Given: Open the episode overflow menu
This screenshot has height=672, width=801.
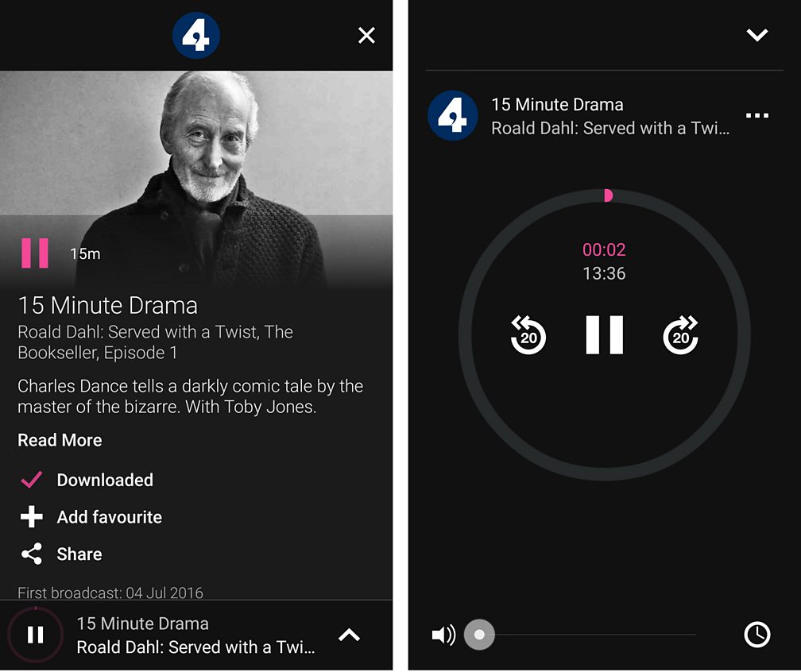Looking at the screenshot, I should click(x=757, y=115).
